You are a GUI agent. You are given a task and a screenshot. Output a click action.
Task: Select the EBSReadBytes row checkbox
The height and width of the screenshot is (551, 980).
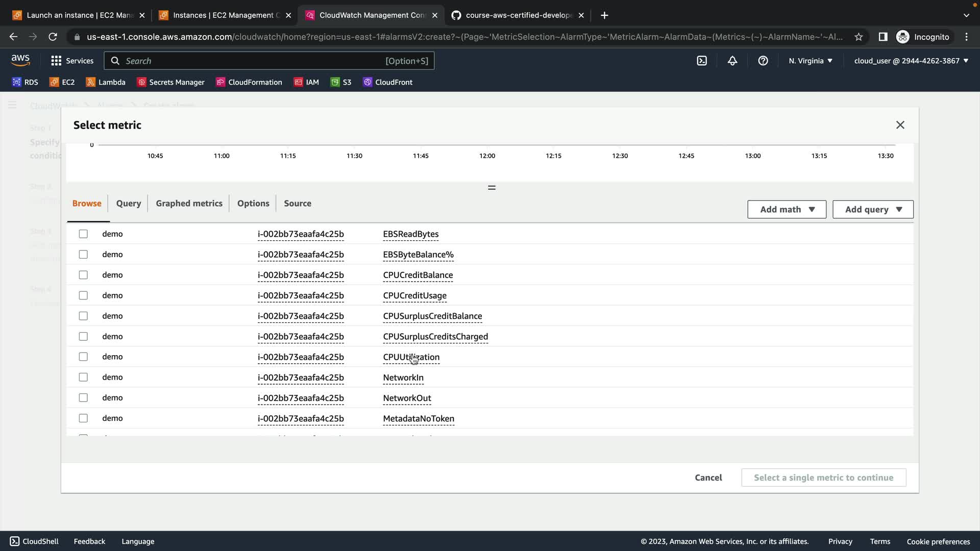click(83, 234)
